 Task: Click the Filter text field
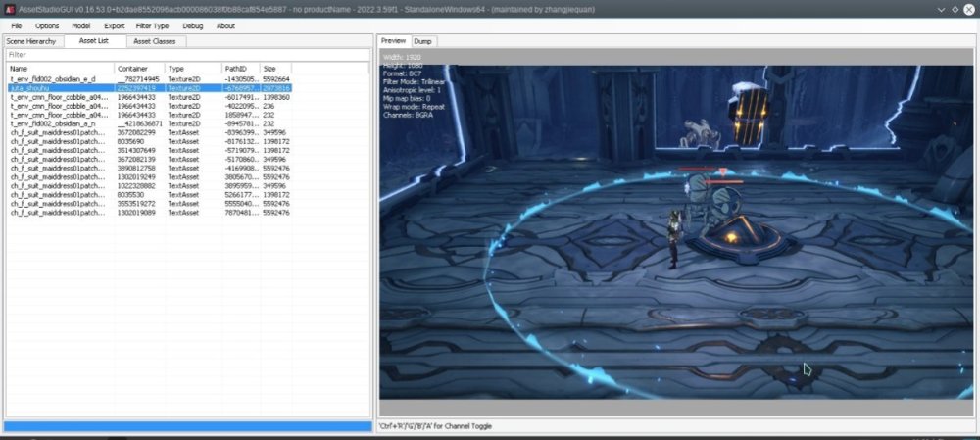click(x=186, y=55)
